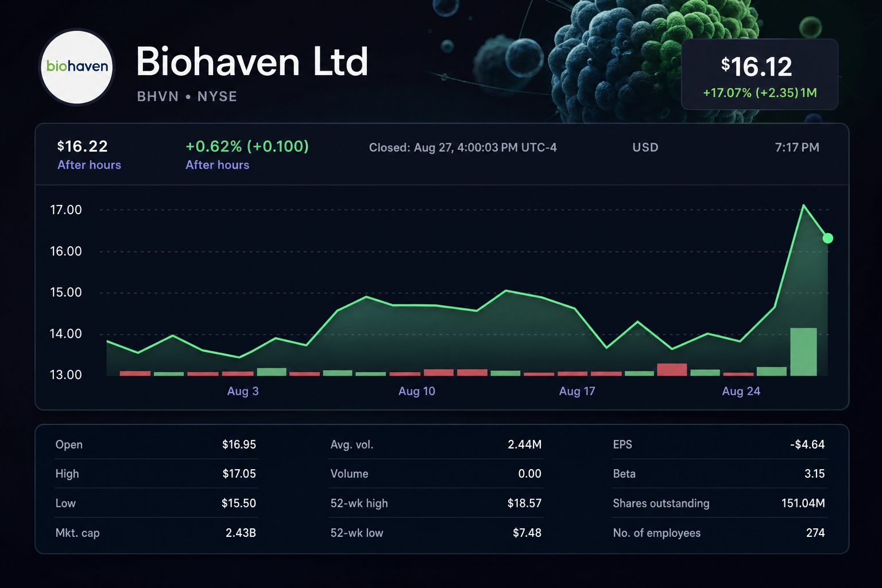Viewport: 882px width, 588px height.
Task: Click the No. of employees value 274
Action: 815,533
